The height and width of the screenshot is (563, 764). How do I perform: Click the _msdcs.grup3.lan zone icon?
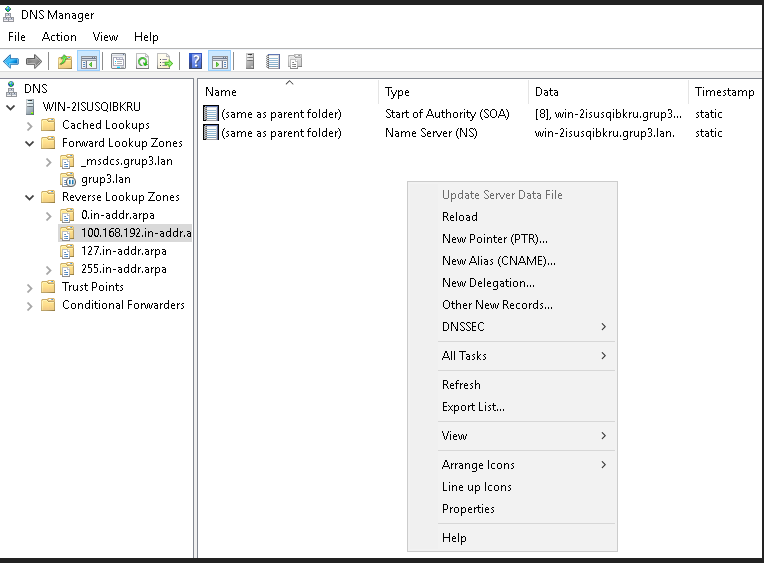pos(67,161)
